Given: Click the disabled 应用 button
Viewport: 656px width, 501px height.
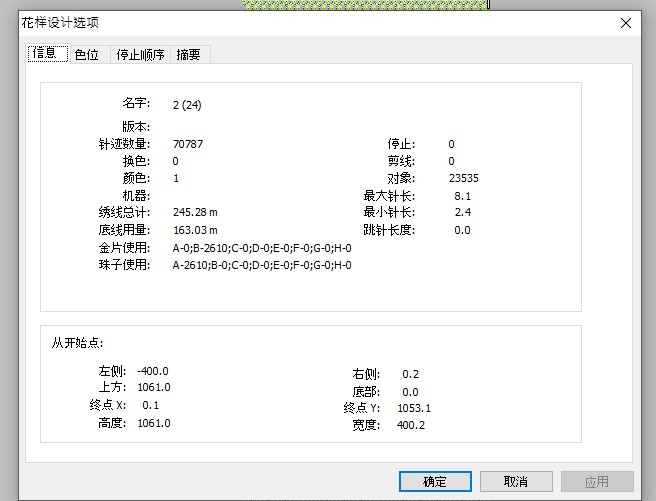Looking at the screenshot, I should (597, 482).
